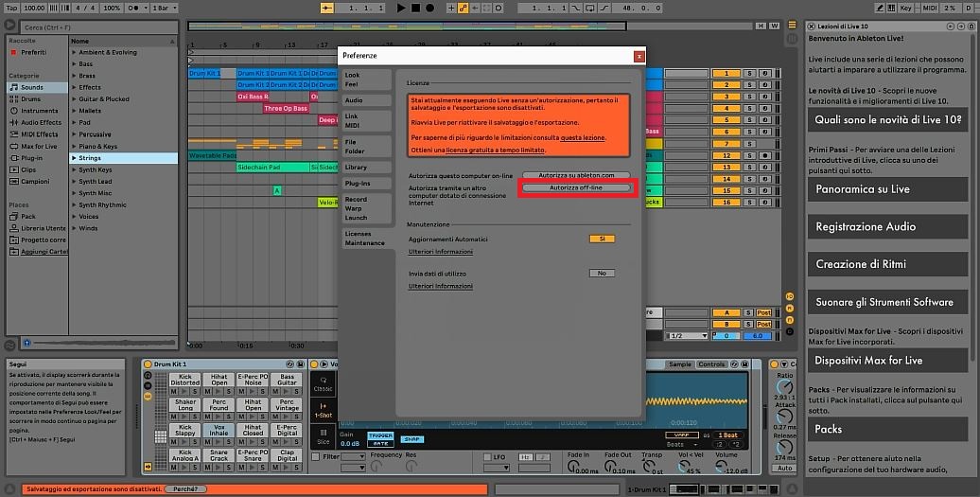Toggle Aggiornamenti Automatici Sì button
Viewport: 980px width, 497px height.
(x=602, y=239)
